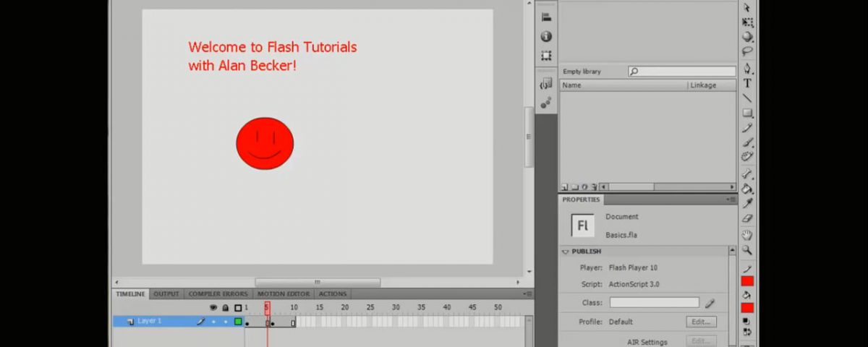Click the new folder icon in library

pyautogui.click(x=574, y=187)
